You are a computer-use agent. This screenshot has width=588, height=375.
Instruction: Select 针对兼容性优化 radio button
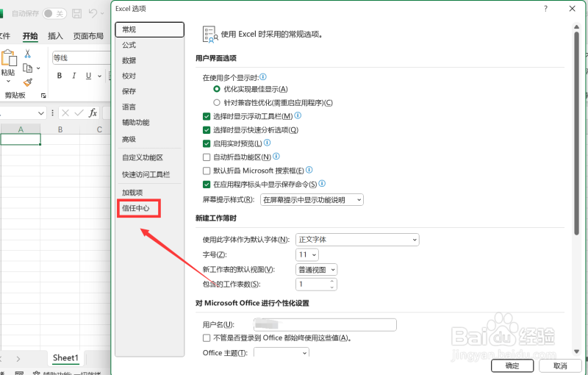pyautogui.click(x=216, y=102)
